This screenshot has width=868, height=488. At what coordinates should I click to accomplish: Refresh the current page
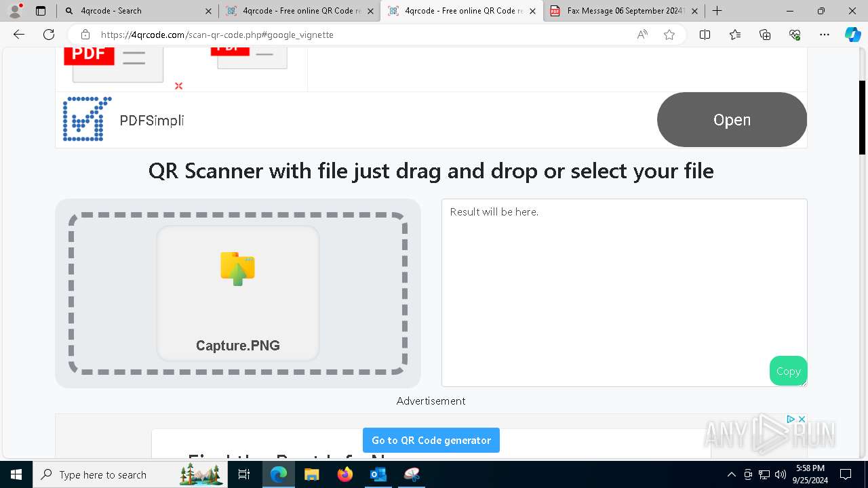(x=49, y=35)
